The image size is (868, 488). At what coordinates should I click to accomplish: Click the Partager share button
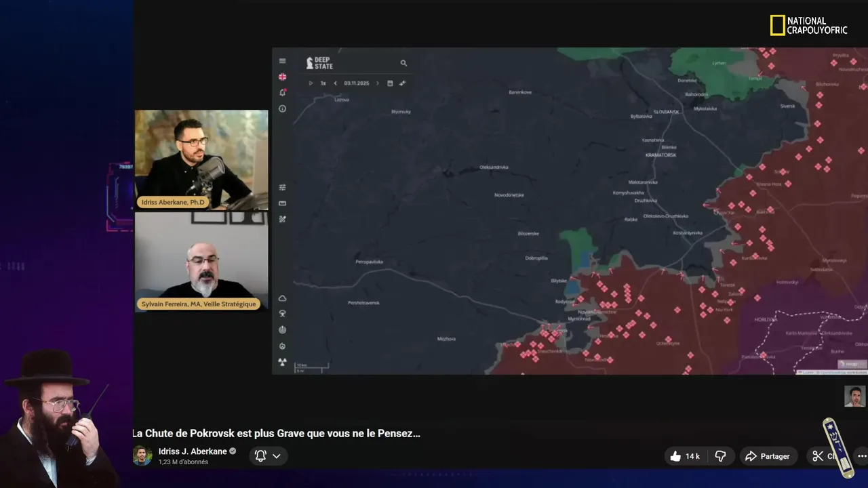pos(768,456)
